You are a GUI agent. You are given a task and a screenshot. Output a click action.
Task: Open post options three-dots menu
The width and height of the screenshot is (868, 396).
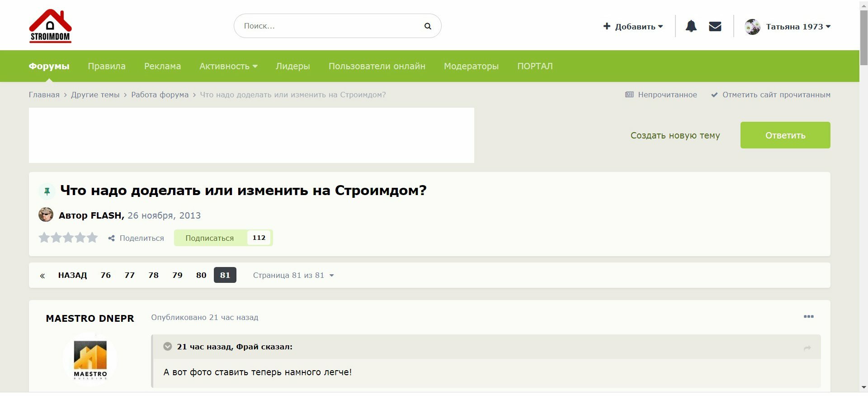tap(808, 317)
